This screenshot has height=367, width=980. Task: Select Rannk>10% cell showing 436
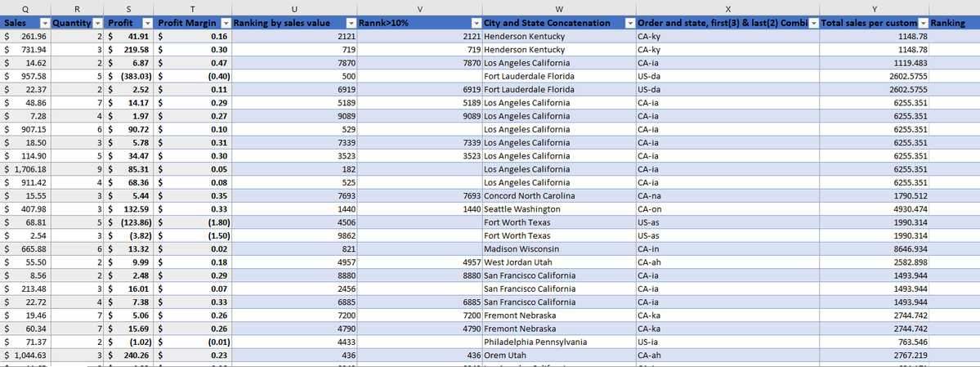pos(420,355)
